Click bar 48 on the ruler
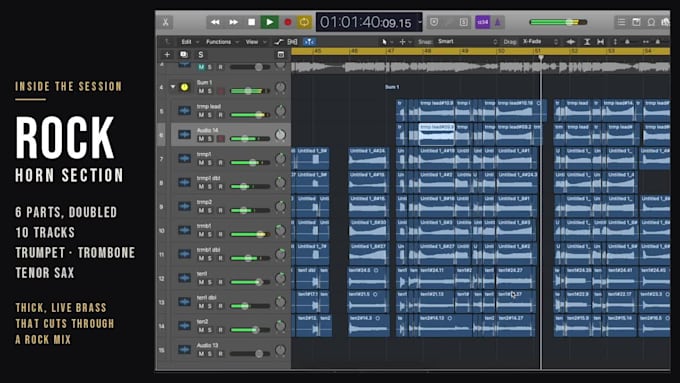This screenshot has height=383, width=680. click(428, 51)
